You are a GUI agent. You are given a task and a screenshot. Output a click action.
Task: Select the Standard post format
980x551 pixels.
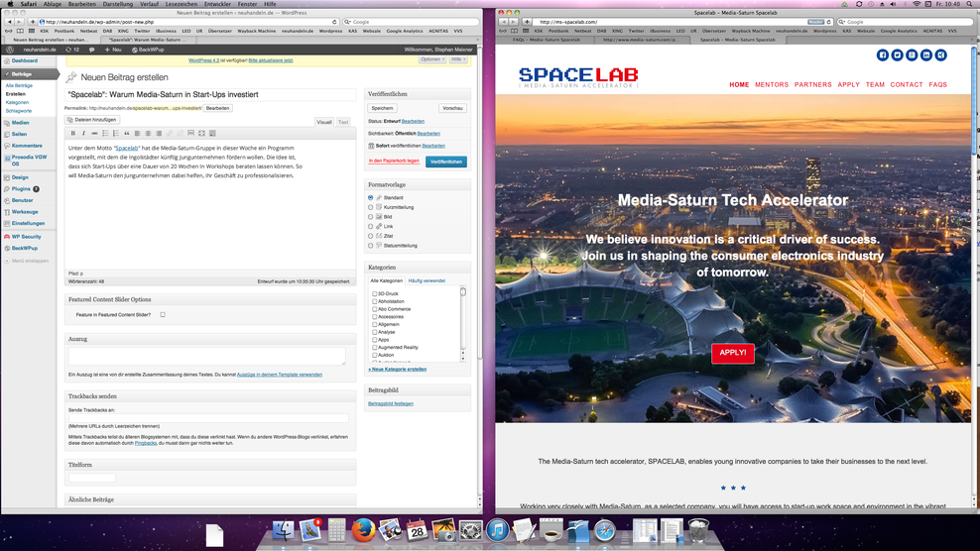[371, 197]
